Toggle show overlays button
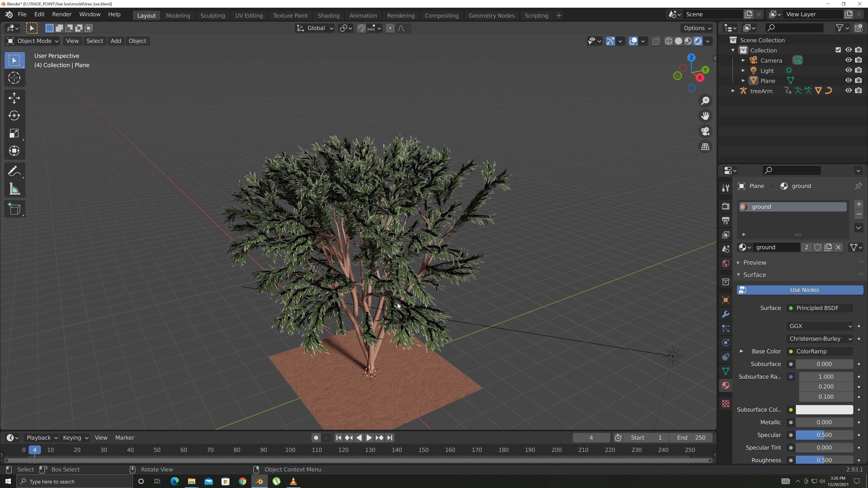Image resolution: width=868 pixels, height=488 pixels. tap(633, 41)
